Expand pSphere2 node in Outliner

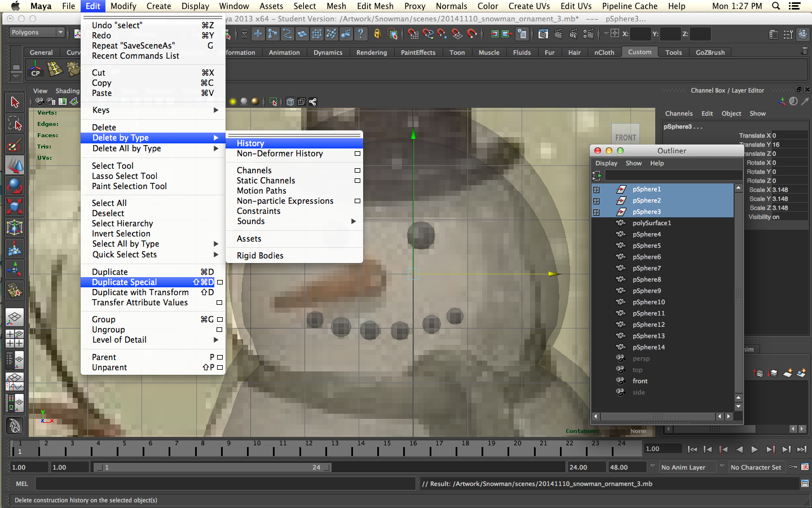(x=596, y=201)
